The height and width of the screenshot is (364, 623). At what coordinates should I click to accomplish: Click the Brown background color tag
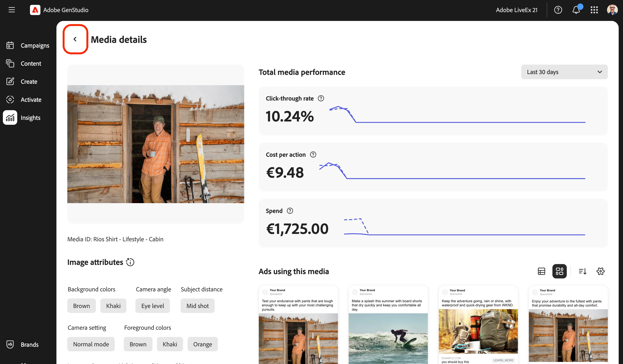pyautogui.click(x=81, y=306)
